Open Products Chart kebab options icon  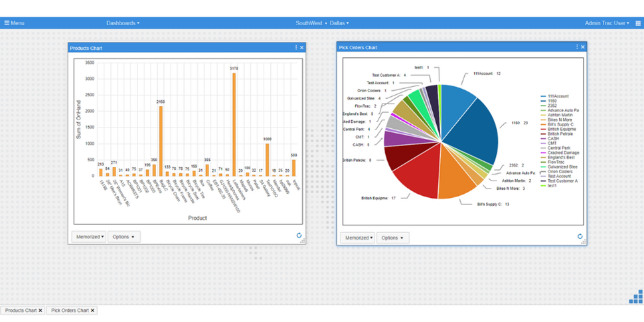click(x=296, y=48)
